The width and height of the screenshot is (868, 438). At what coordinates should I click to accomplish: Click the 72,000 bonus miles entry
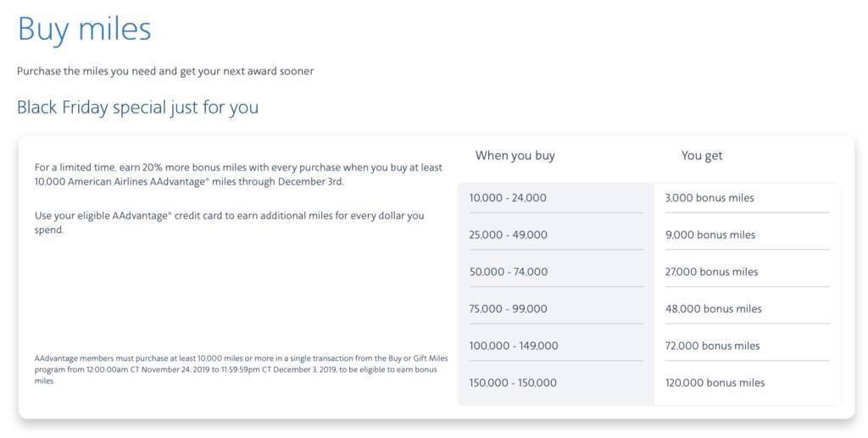point(712,346)
